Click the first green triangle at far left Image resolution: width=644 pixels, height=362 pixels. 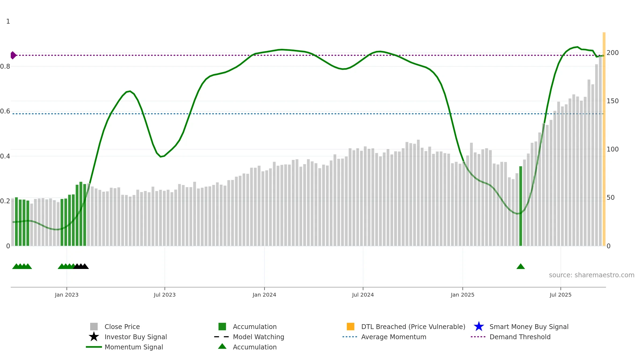tap(16, 266)
